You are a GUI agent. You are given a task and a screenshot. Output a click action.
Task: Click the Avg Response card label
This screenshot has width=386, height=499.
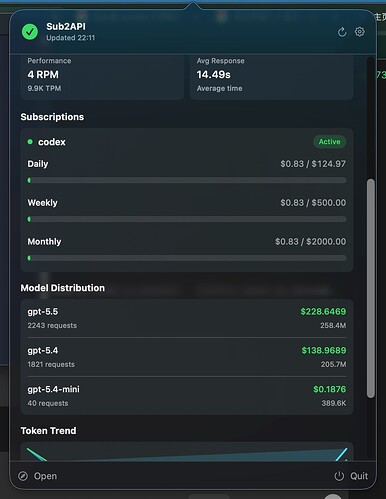(220, 61)
